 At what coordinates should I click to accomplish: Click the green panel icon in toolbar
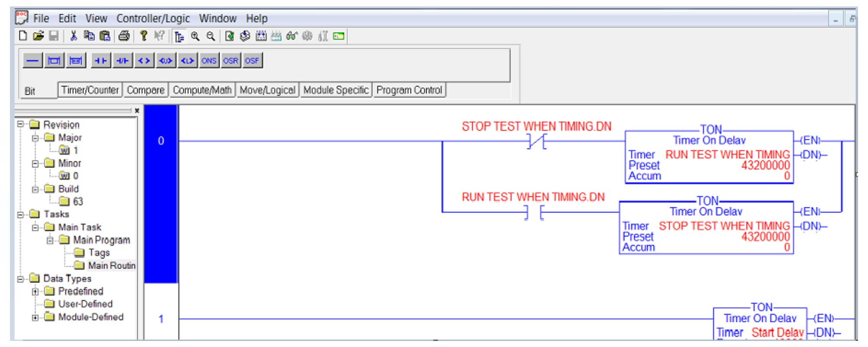tap(339, 36)
